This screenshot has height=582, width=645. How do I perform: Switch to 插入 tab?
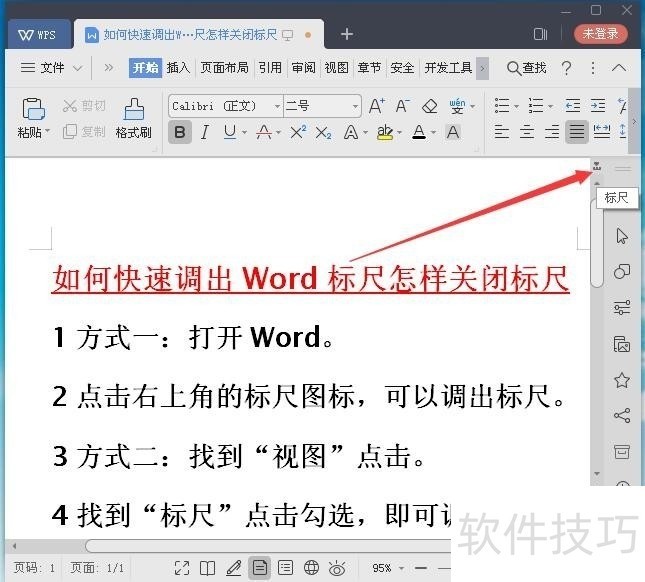point(178,67)
